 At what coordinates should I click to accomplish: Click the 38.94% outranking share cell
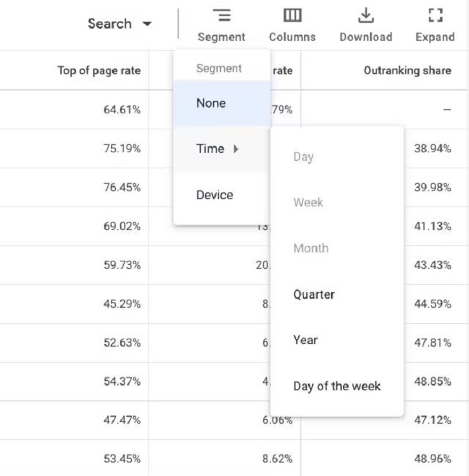(433, 148)
